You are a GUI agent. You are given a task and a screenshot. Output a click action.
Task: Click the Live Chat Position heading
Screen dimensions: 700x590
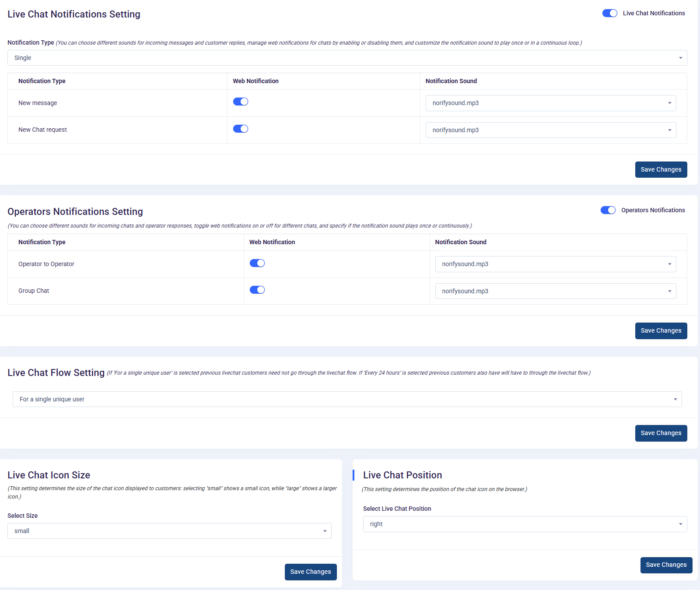[x=402, y=475]
